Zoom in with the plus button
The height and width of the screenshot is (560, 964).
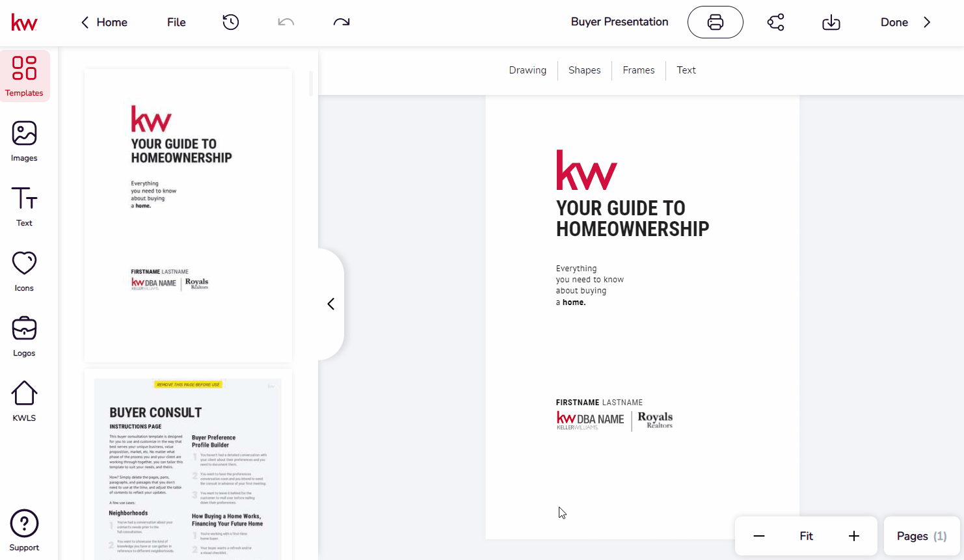tap(854, 536)
